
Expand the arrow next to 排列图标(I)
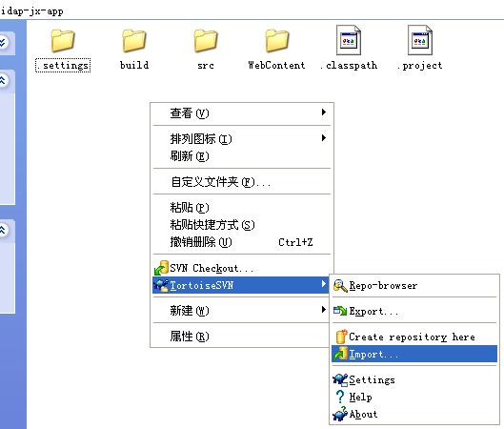coord(324,138)
